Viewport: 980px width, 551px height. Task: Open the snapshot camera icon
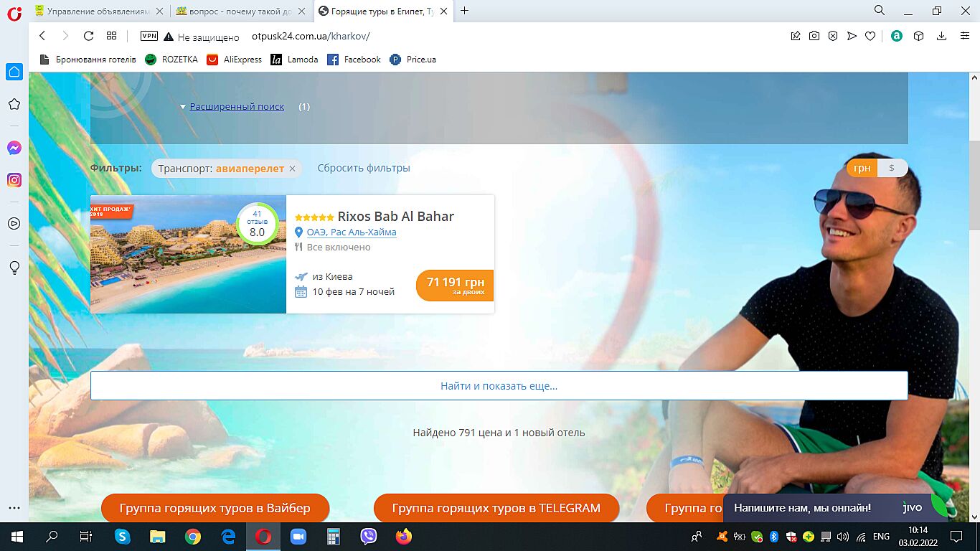[814, 36]
